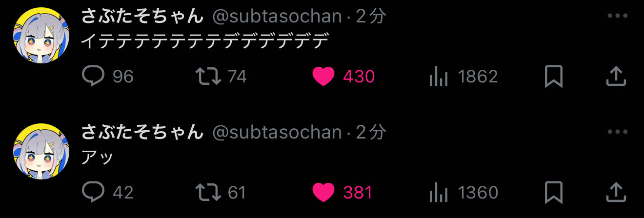Screen dimensions: 644x218
Task: Share the first tweet
Action: coord(616,77)
